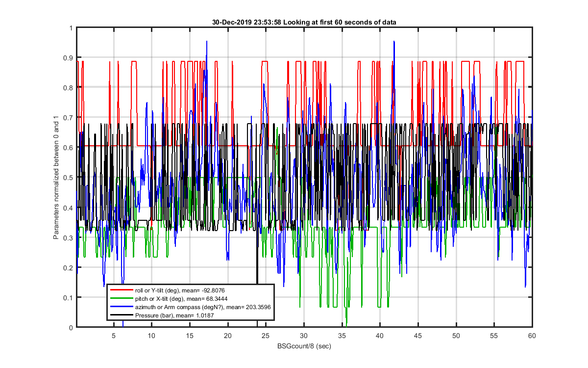Image resolution: width=588 pixels, height=368 pixels.
Task: Click x-axis tick label "40"
Action: coord(380,336)
